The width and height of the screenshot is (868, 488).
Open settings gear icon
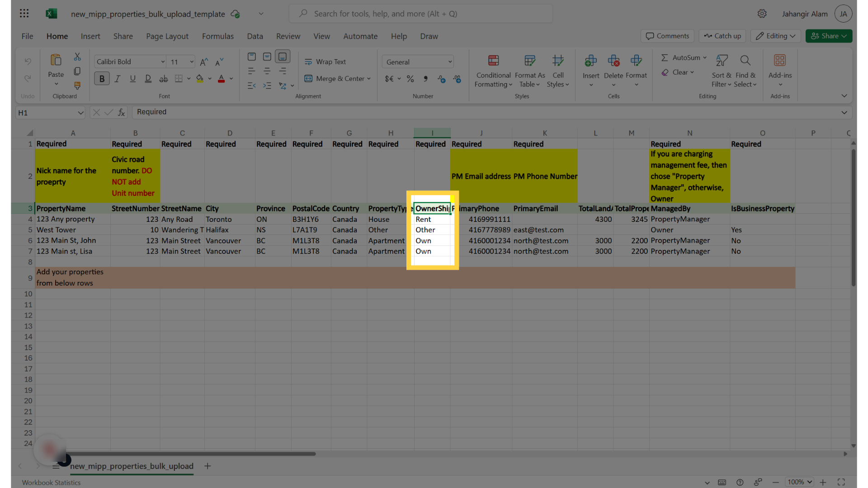(762, 14)
